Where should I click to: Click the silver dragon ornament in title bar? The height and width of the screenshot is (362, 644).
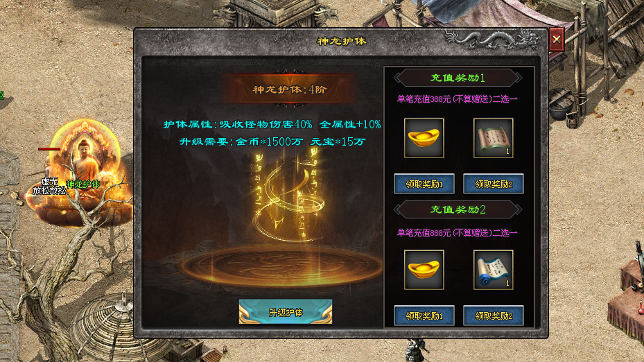coord(493,40)
